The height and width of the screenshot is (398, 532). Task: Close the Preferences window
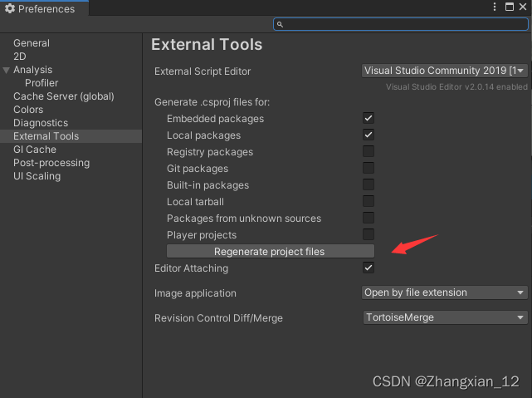click(x=523, y=7)
